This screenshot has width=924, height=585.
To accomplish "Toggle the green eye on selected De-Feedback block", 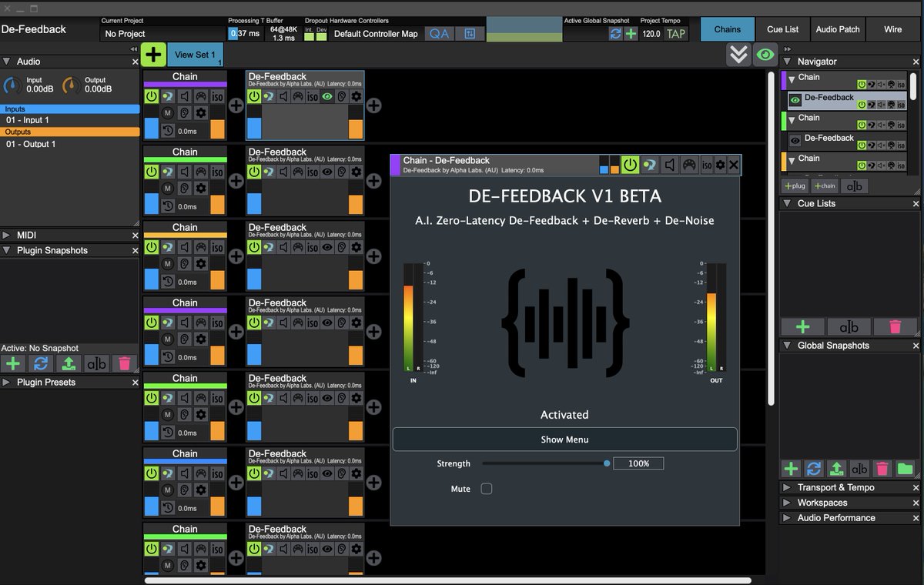I will [327, 96].
